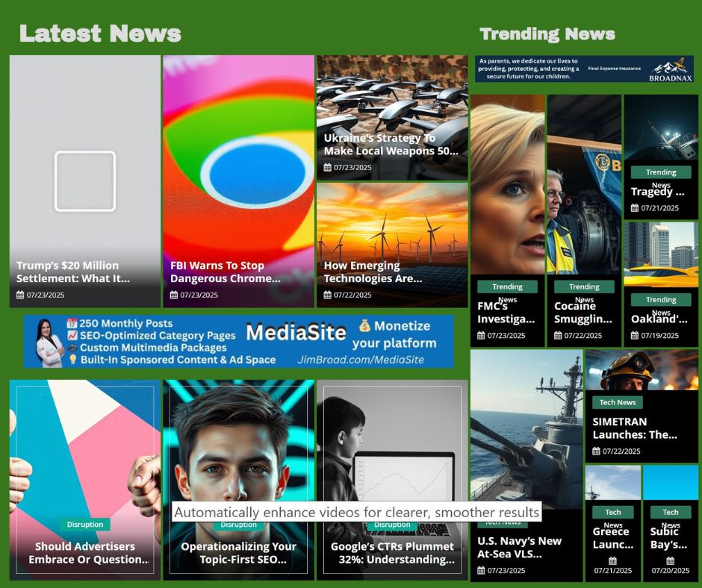702x588 pixels.
Task: Click the calendar icon on Greece Launc... card
Action: (x=613, y=560)
